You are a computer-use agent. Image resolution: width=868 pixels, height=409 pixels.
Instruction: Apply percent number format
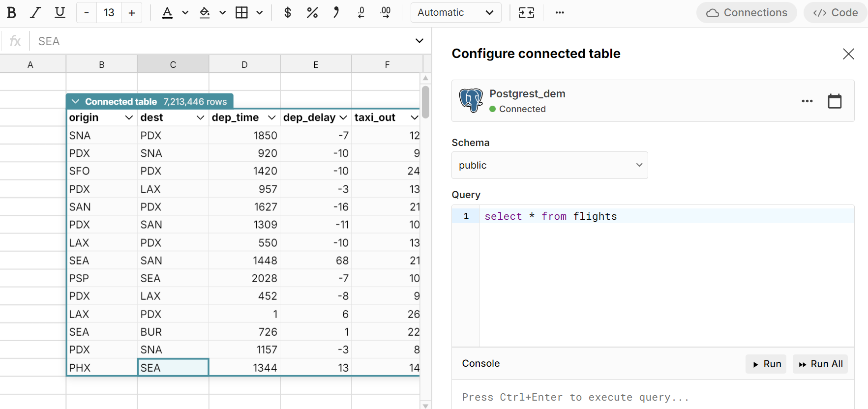pos(312,13)
